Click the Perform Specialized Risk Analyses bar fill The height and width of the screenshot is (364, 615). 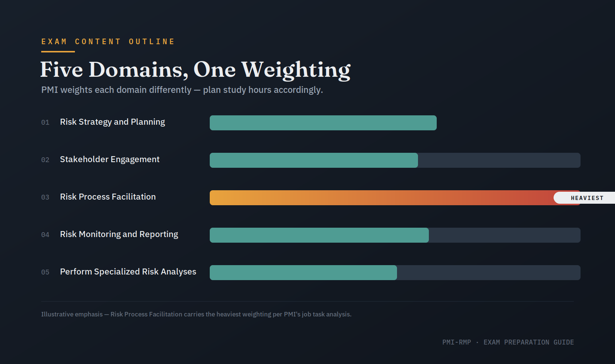[x=303, y=273]
